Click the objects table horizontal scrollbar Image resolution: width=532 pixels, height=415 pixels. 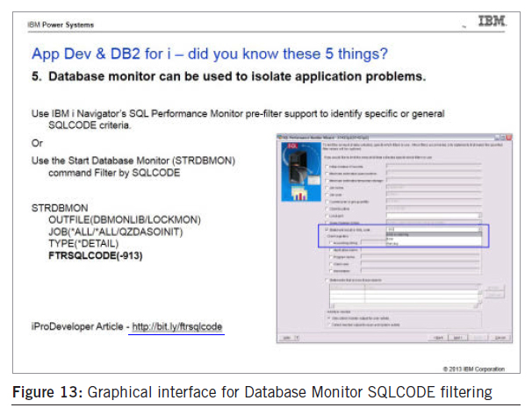(404, 306)
